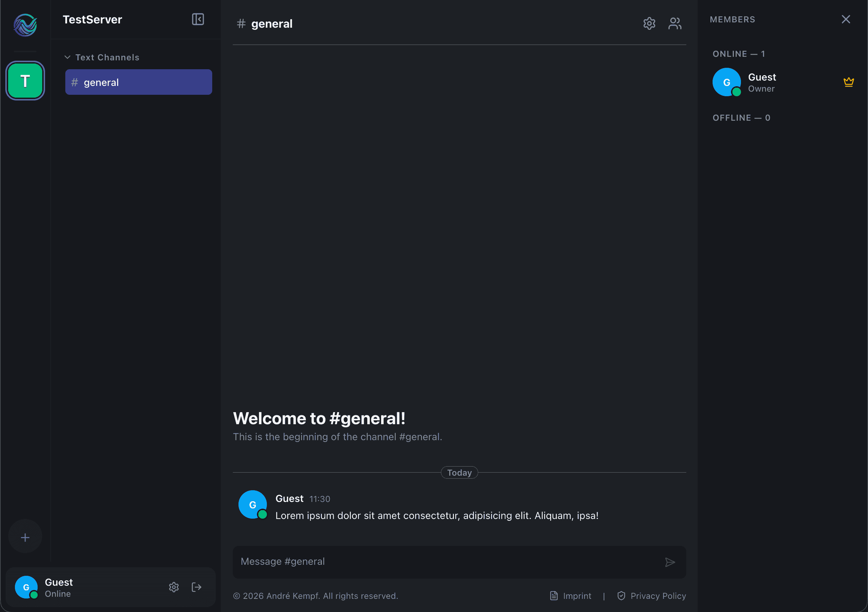Click the Privacy Policy shield icon
868x612 pixels.
point(621,596)
